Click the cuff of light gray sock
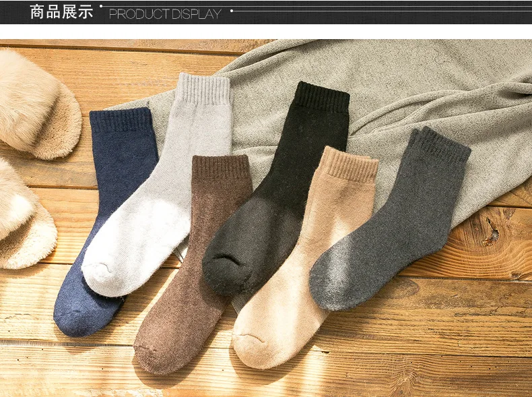This screenshot has width=532, height=397. [x=204, y=89]
